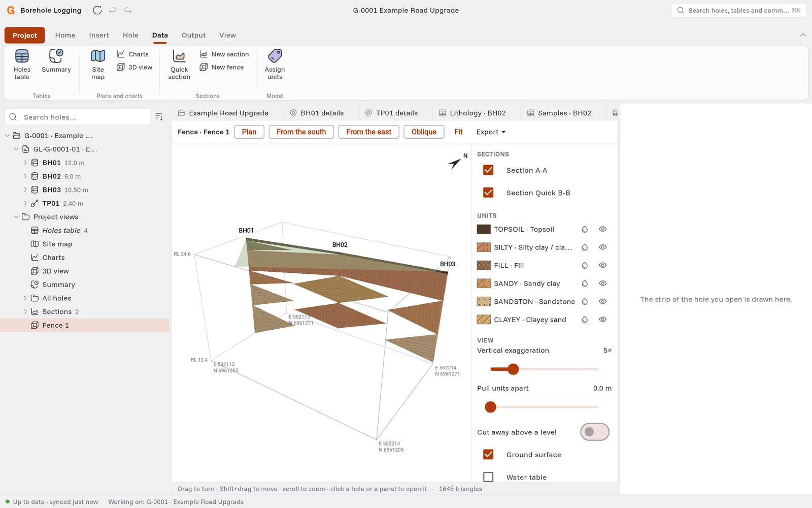The image size is (812, 508).
Task: Click the sort icon beside the holes search
Action: [x=159, y=117]
